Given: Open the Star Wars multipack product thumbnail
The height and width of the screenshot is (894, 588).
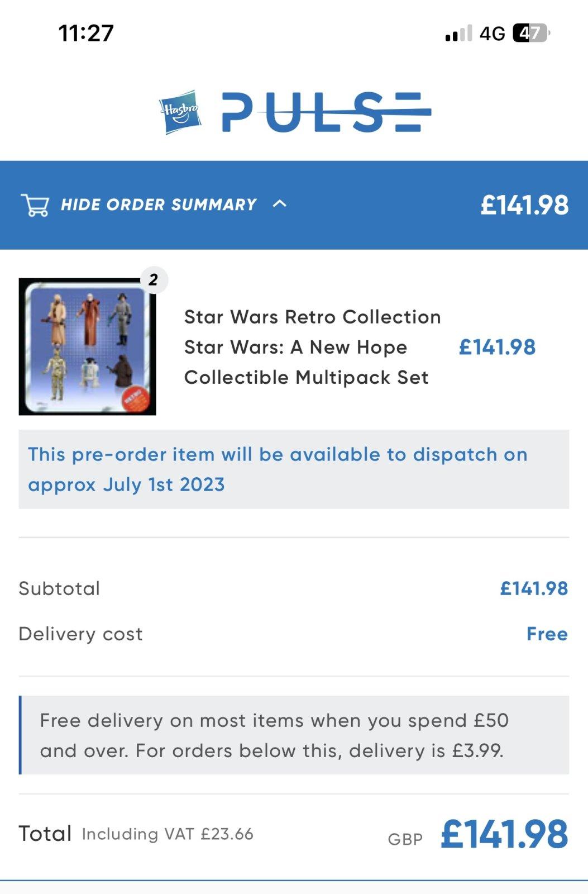Looking at the screenshot, I should (87, 346).
